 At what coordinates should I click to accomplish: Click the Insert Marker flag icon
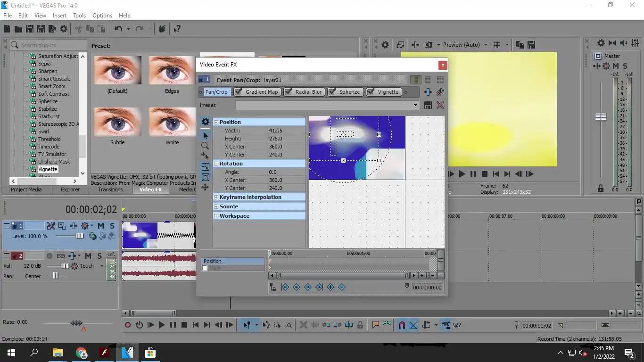click(376, 325)
